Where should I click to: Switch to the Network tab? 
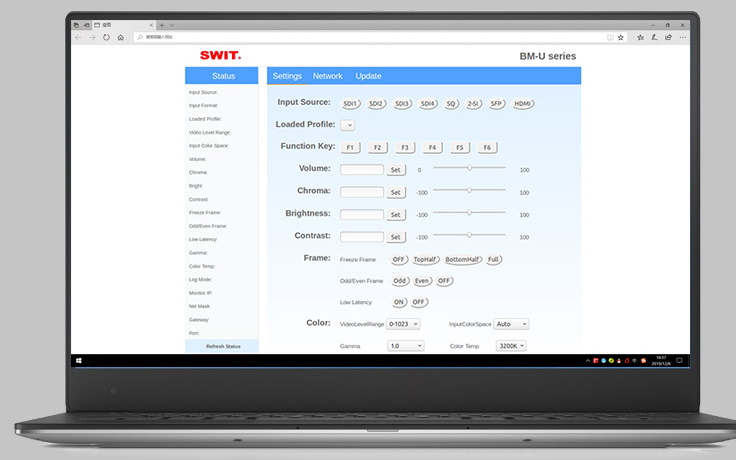coord(328,76)
